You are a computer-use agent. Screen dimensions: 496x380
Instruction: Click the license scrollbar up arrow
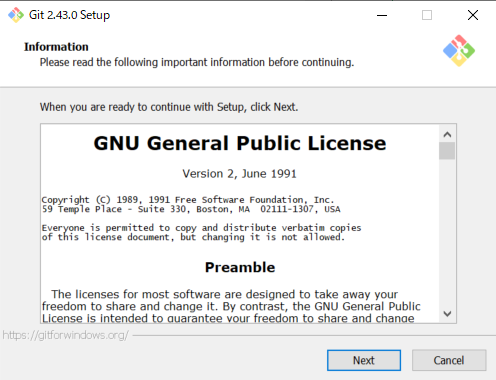pyautogui.click(x=447, y=135)
